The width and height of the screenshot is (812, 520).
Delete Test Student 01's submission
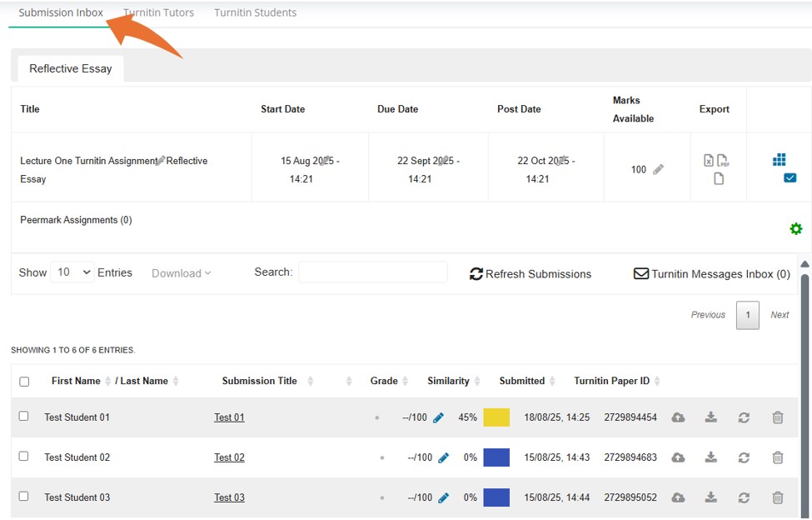tap(777, 417)
